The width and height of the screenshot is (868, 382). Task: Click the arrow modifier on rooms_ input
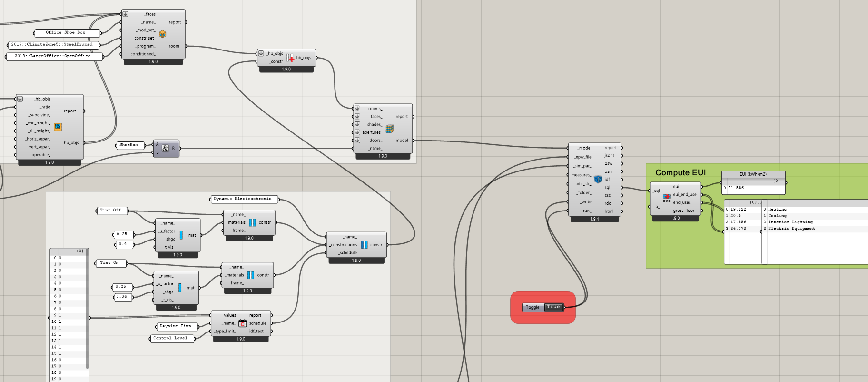coord(357,109)
